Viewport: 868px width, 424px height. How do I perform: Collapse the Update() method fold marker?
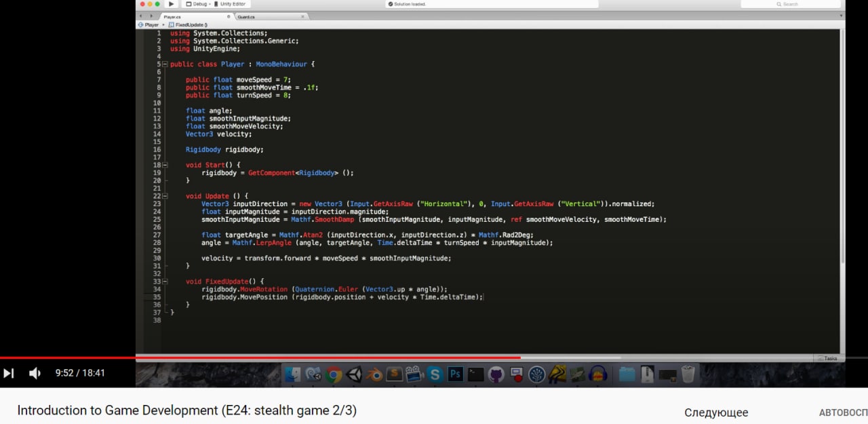pos(165,196)
